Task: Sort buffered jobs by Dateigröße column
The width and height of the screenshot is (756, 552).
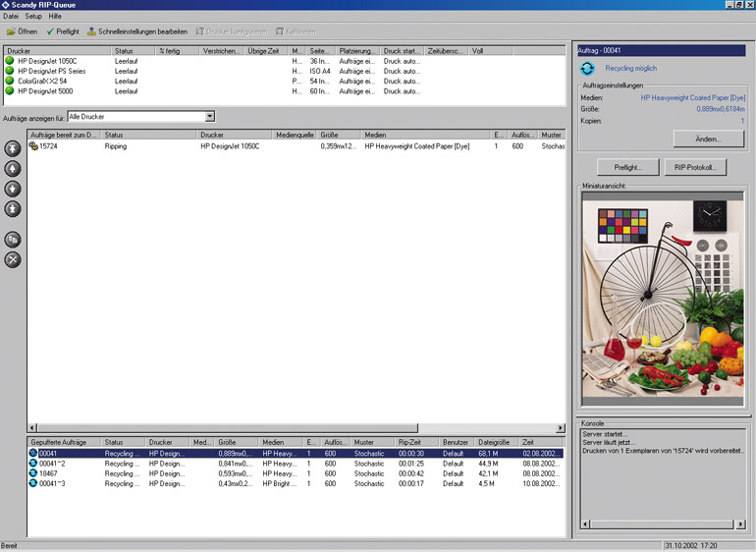Action: coord(497,442)
